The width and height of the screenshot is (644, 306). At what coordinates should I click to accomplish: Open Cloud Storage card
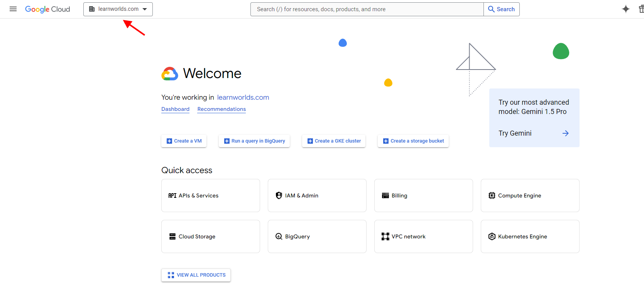click(x=211, y=236)
